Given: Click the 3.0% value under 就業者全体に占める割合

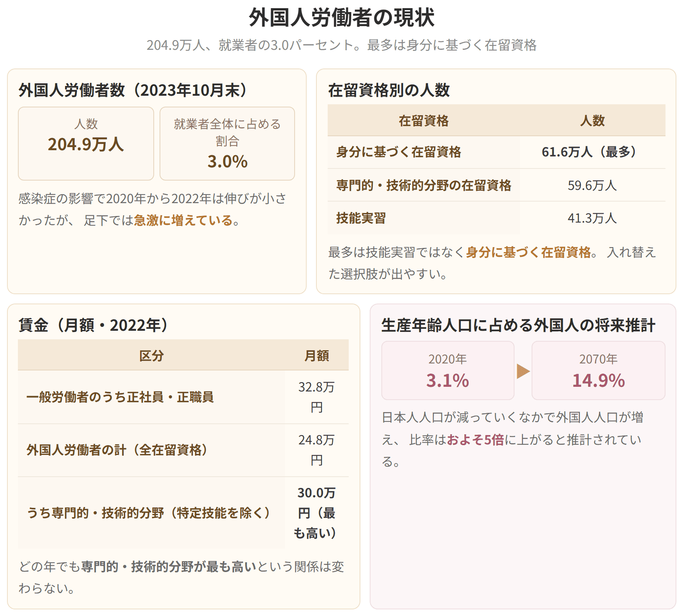Looking at the screenshot, I should pyautogui.click(x=227, y=161).
